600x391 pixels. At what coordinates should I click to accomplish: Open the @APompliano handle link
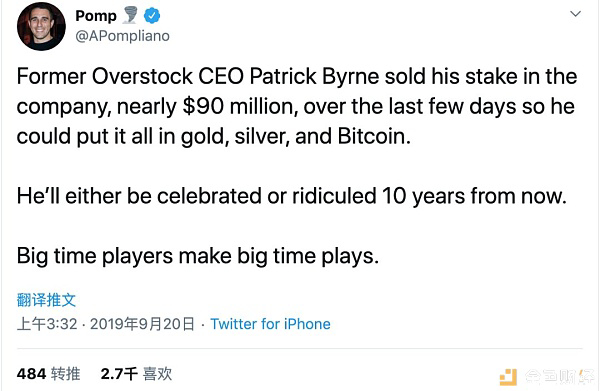pyautogui.click(x=122, y=36)
